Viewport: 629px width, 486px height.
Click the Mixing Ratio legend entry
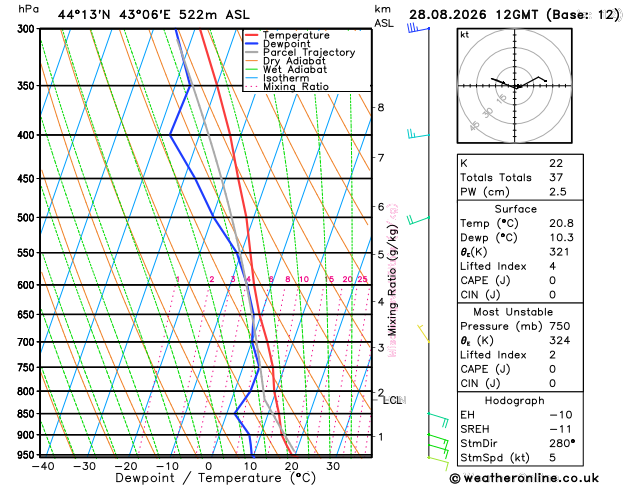pos(287,87)
